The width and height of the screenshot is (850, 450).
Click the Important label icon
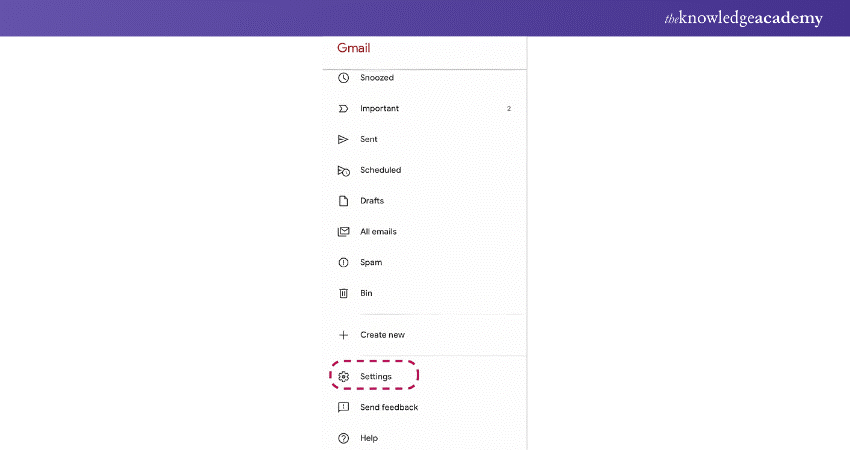343,108
